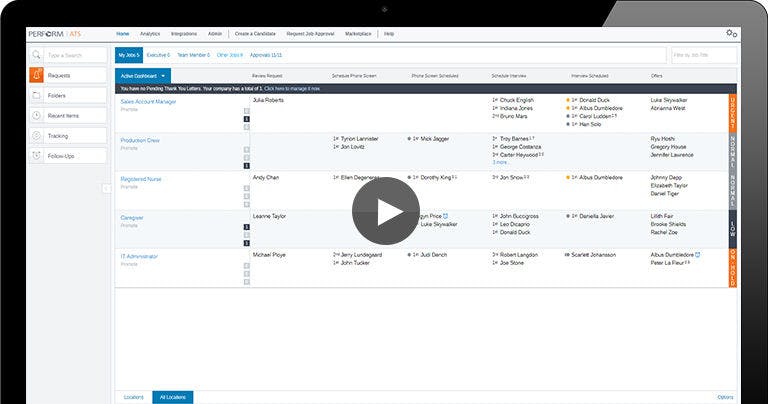Switch to Approvals 11/11 tab
The image size is (768, 404).
point(266,55)
